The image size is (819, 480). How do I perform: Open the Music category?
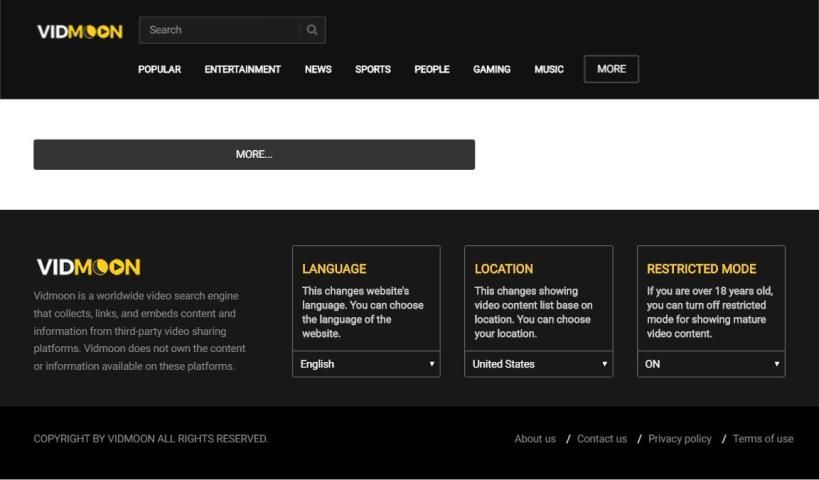549,69
